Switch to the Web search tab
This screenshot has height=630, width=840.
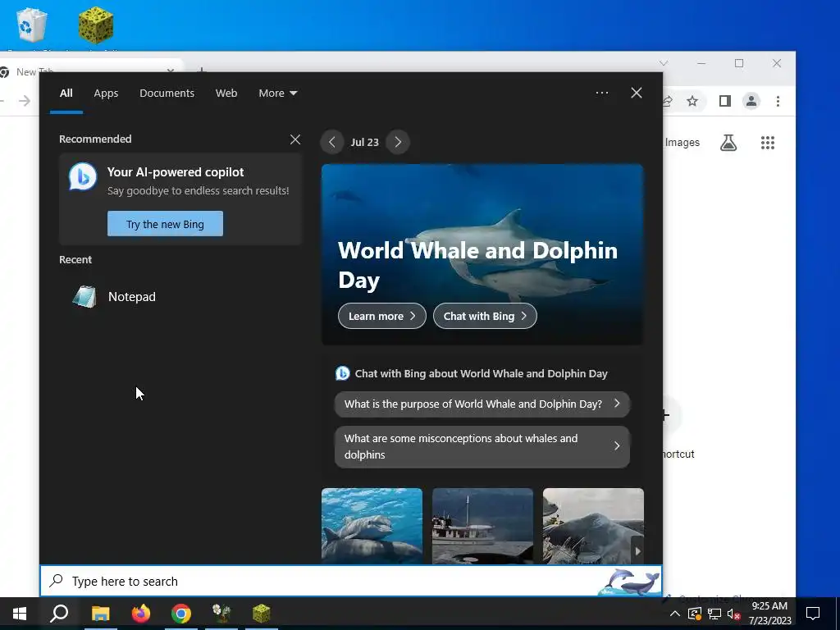click(226, 94)
